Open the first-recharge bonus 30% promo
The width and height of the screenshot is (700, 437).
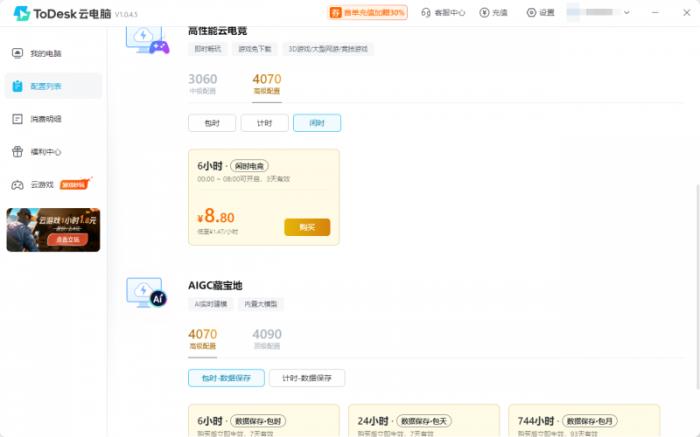point(368,12)
